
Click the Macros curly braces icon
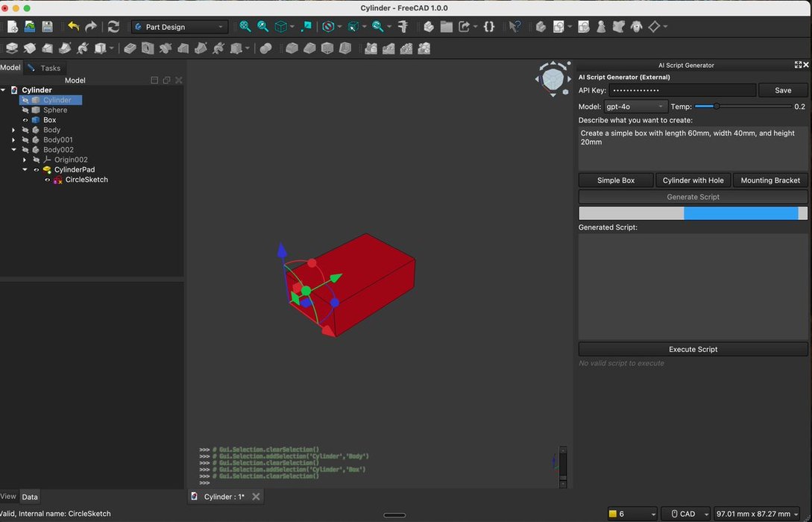[x=488, y=27]
